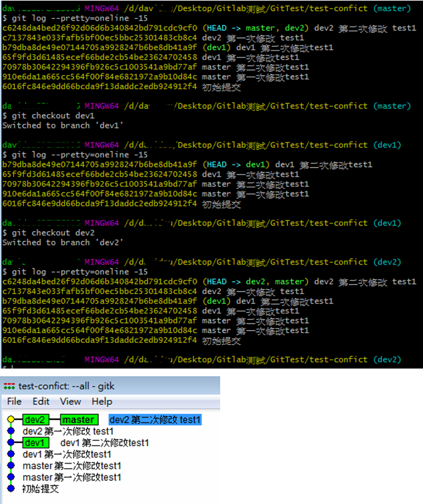
Task: Open the Edit menu in gitk
Action: (x=41, y=401)
